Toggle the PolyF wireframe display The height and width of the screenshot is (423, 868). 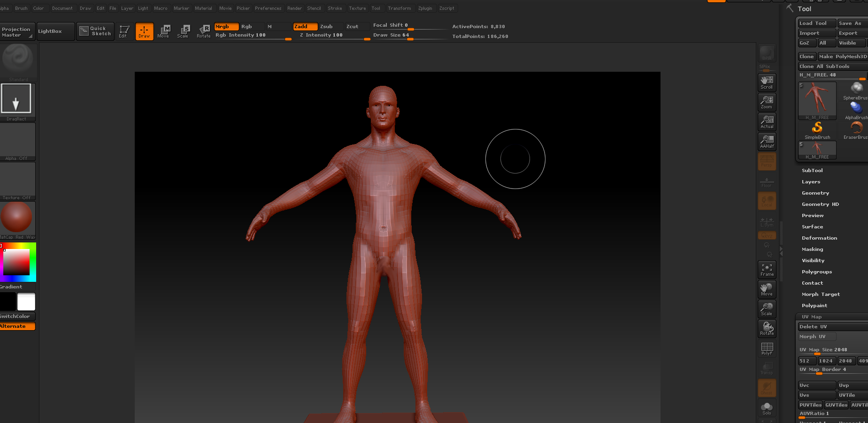(767, 348)
